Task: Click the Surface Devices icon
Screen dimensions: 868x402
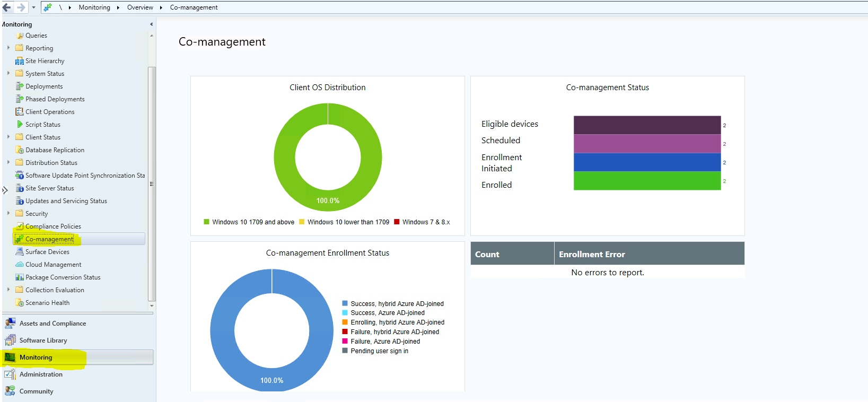Action: click(x=20, y=252)
